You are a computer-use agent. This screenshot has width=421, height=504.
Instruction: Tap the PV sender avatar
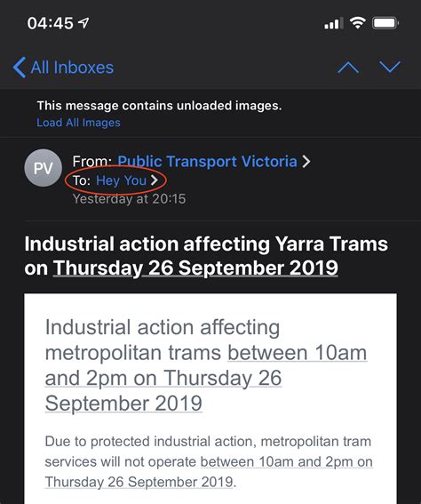coord(43,168)
